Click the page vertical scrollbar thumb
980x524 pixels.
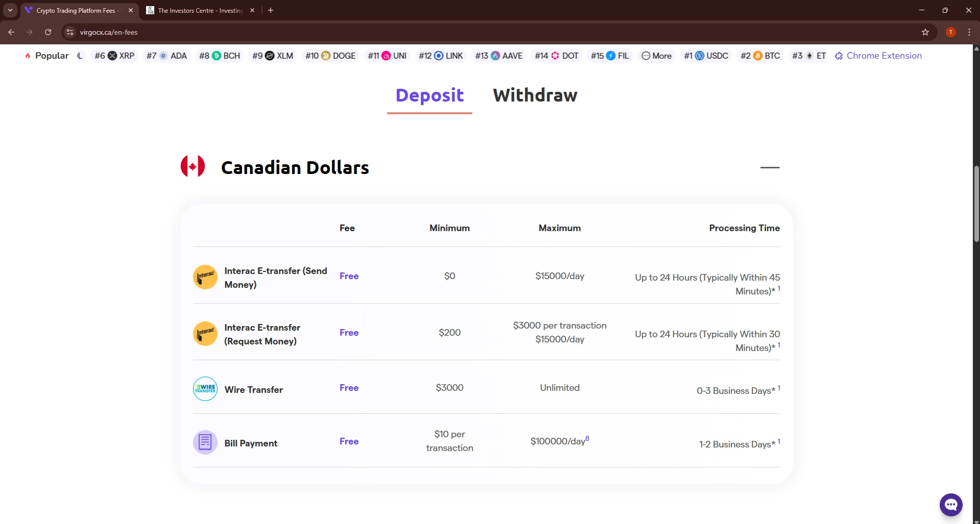tap(976, 204)
